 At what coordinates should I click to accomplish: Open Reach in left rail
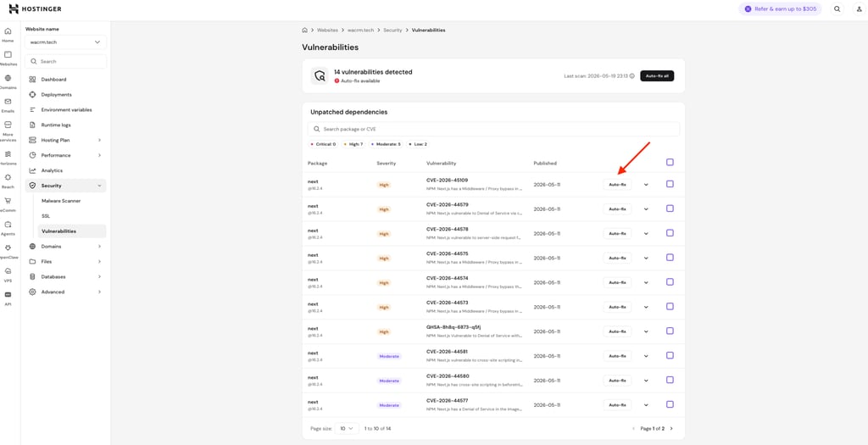tap(8, 181)
